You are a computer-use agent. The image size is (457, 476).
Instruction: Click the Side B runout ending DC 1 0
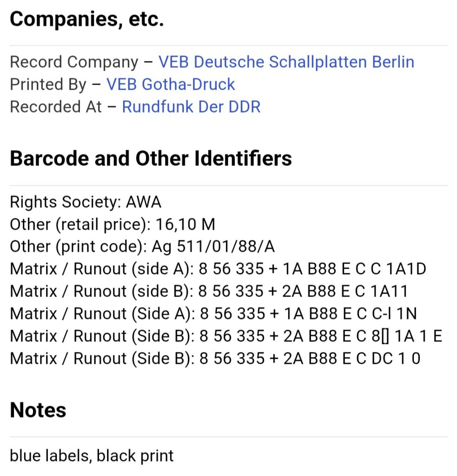click(x=215, y=358)
